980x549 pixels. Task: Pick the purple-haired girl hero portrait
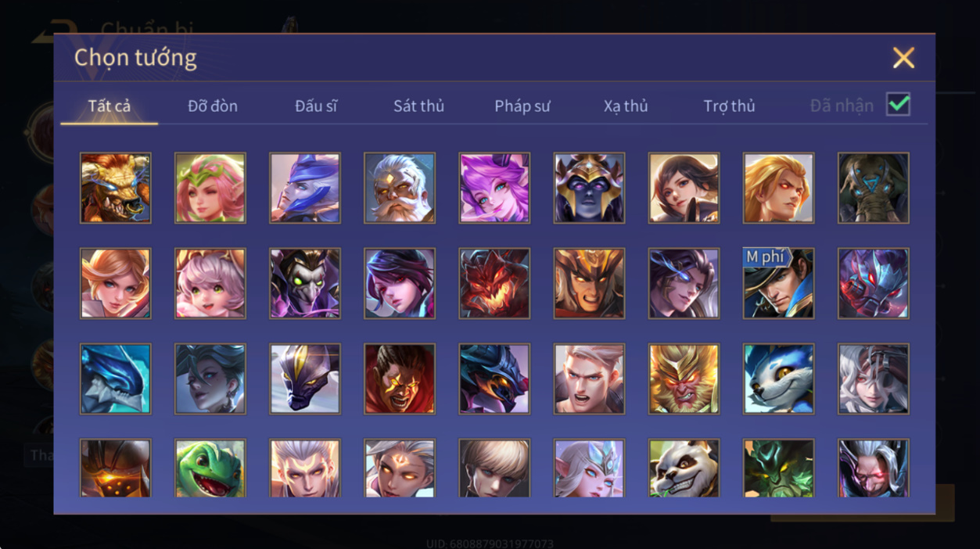tap(494, 188)
